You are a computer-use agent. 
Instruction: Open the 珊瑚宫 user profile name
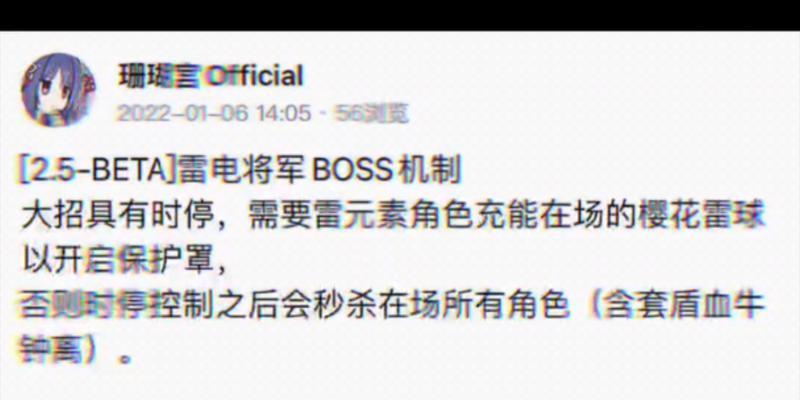(x=161, y=76)
